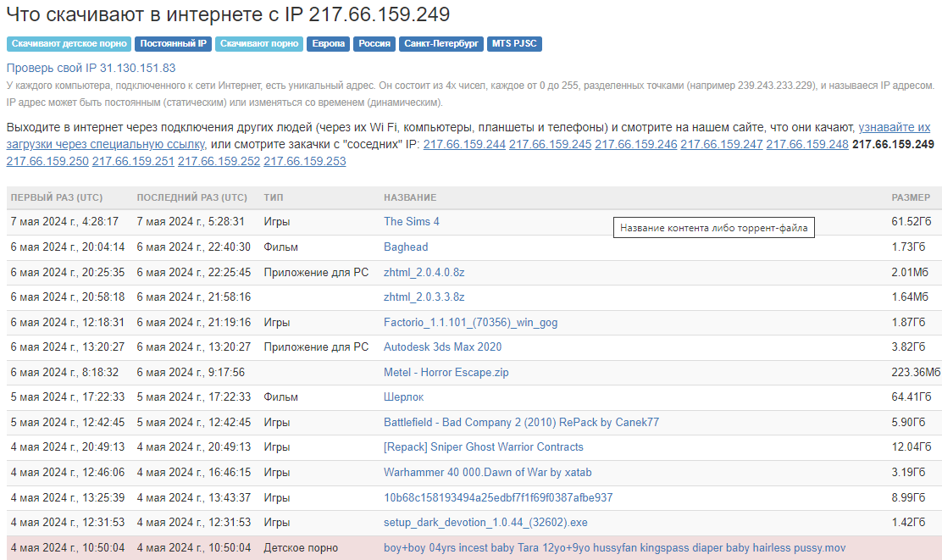Open The Sims 4 entry
The image size is (942, 560).
tap(412, 222)
